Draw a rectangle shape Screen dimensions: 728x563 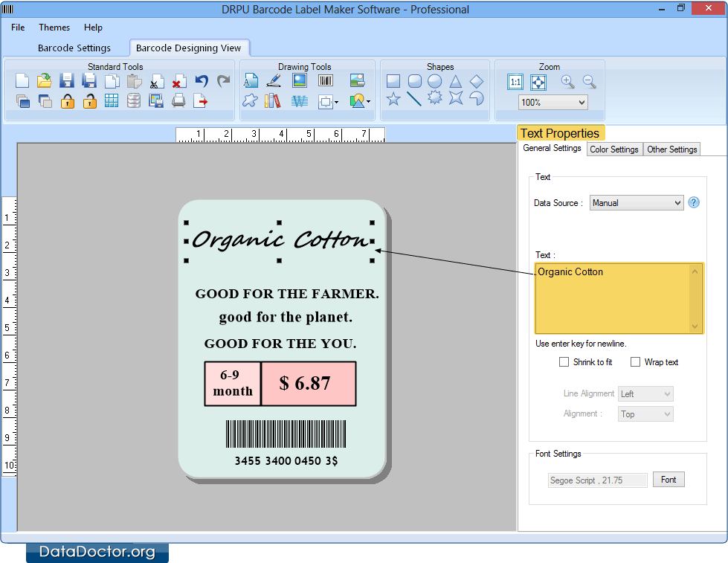click(393, 81)
